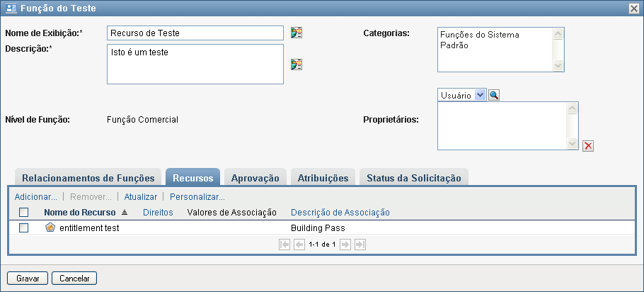Click the localize icon beside Descrição field

(297, 64)
